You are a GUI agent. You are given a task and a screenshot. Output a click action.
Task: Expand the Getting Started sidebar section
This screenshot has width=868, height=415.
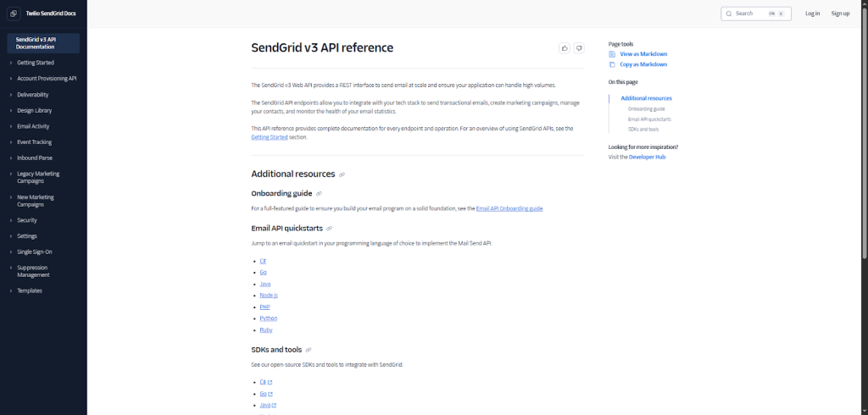10,63
